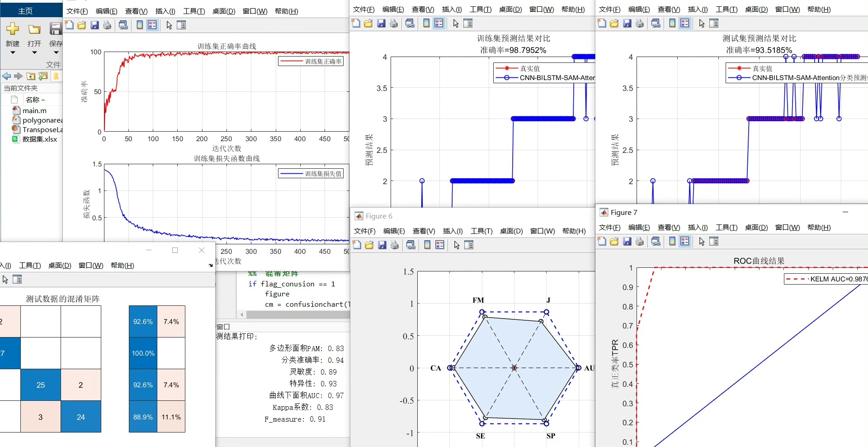
Task: Toggle Insert Legend in 训练集预测结果对比 figure
Action: tap(439, 24)
